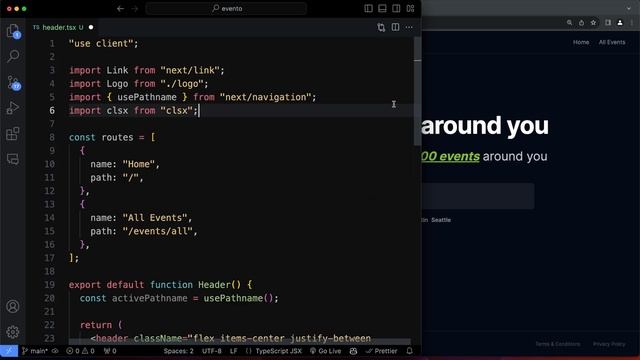Open the Terms & Conditions footer link
The width and height of the screenshot is (640, 360).
tap(558, 344)
